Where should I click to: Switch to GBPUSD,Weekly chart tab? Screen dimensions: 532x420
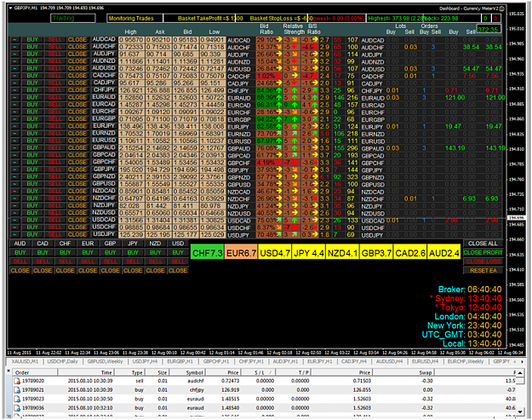pyautogui.click(x=105, y=361)
